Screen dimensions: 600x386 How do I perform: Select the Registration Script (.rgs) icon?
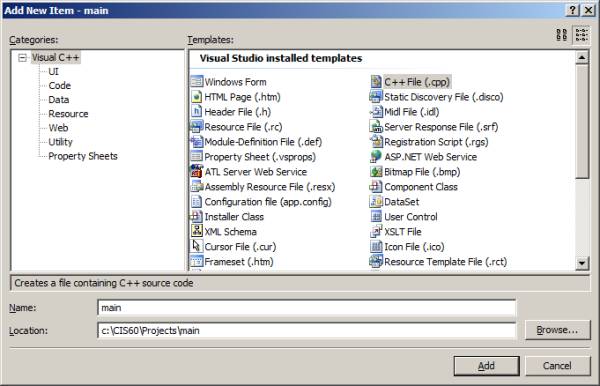point(376,142)
